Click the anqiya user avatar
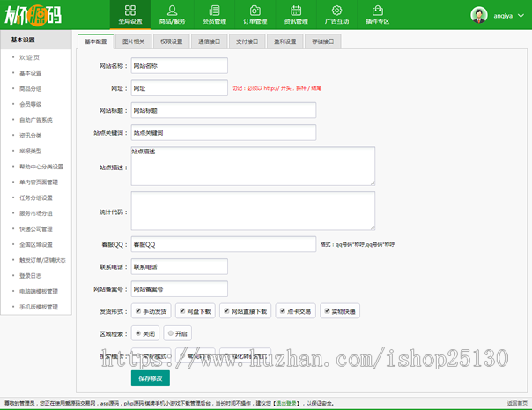532x410 pixels. coord(479,15)
